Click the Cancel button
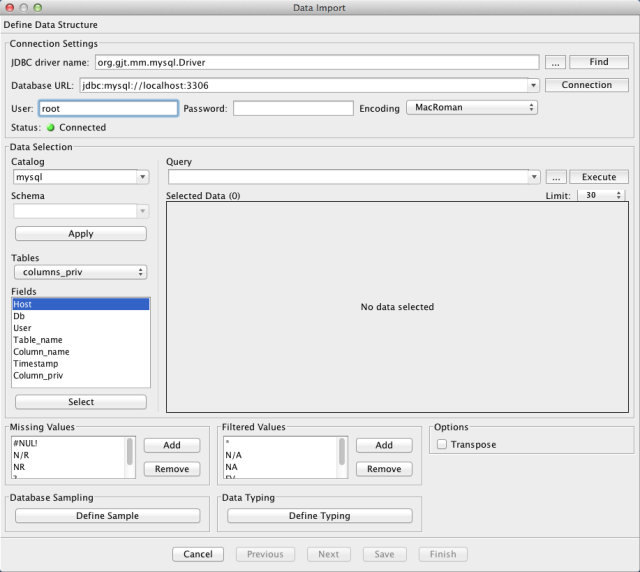Screen dimensions: 640x572 tap(198, 554)
